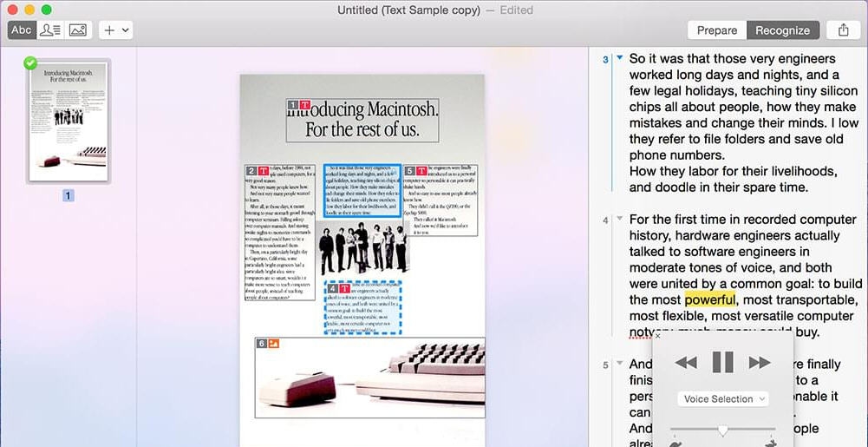Open the Share menu button
This screenshot has height=447, width=868.
point(843,30)
